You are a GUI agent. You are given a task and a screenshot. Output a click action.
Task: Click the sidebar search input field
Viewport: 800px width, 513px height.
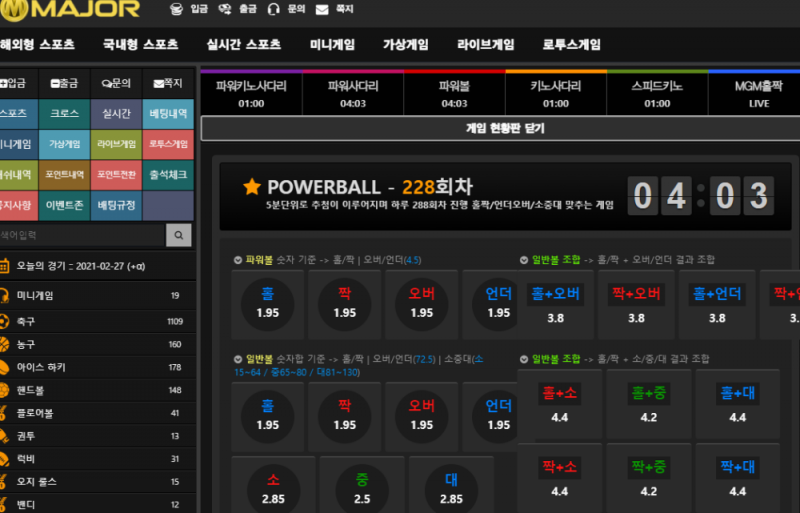(x=83, y=235)
